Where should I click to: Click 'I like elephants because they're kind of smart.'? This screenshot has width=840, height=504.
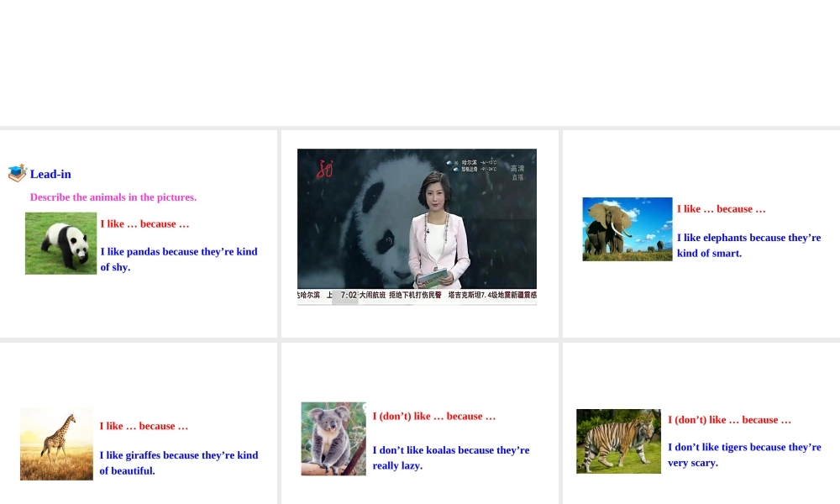[749, 245]
